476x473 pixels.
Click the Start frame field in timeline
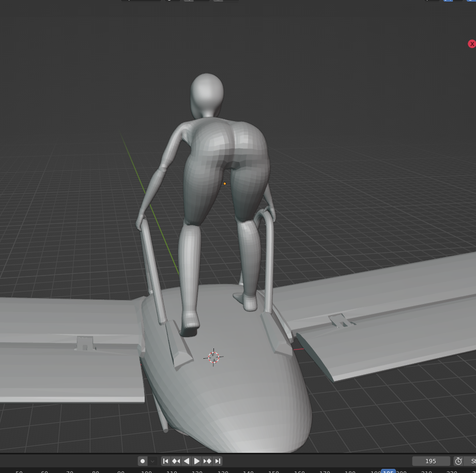pos(471,461)
